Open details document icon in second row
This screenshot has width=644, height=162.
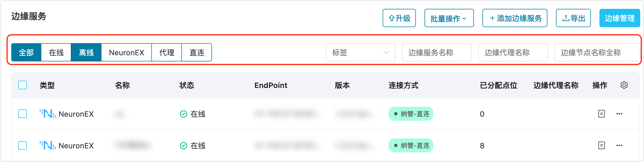(x=602, y=146)
